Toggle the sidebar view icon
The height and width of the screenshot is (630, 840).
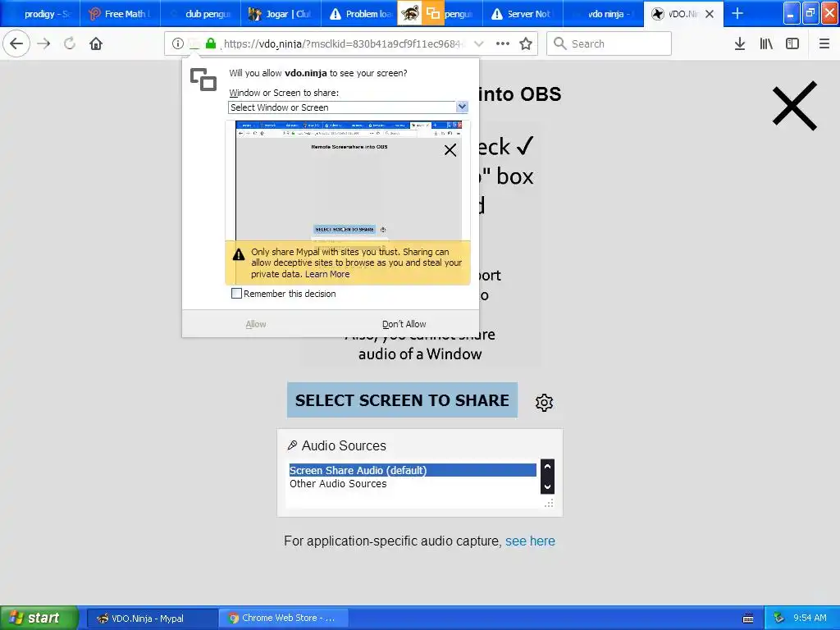792,44
